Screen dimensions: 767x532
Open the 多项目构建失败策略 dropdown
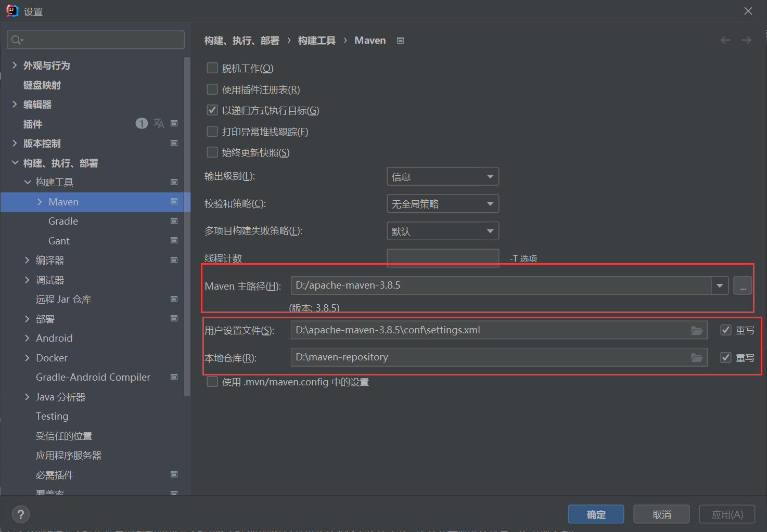click(x=442, y=231)
